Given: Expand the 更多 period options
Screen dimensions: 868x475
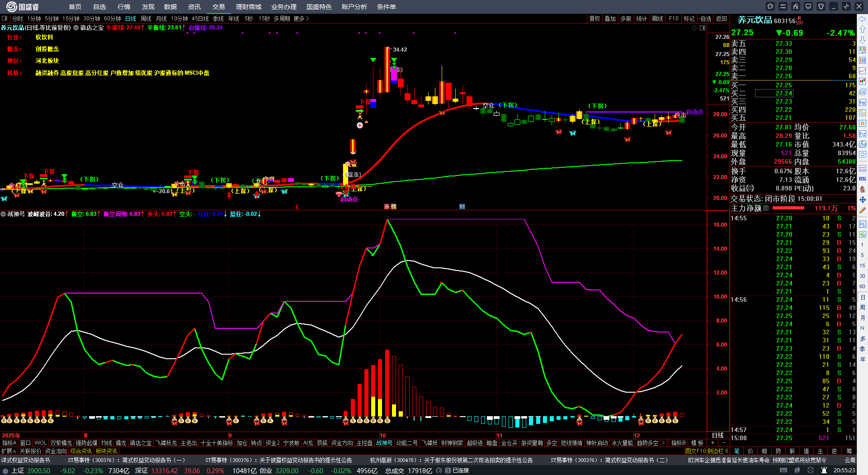Looking at the screenshot, I should pyautogui.click(x=301, y=19).
